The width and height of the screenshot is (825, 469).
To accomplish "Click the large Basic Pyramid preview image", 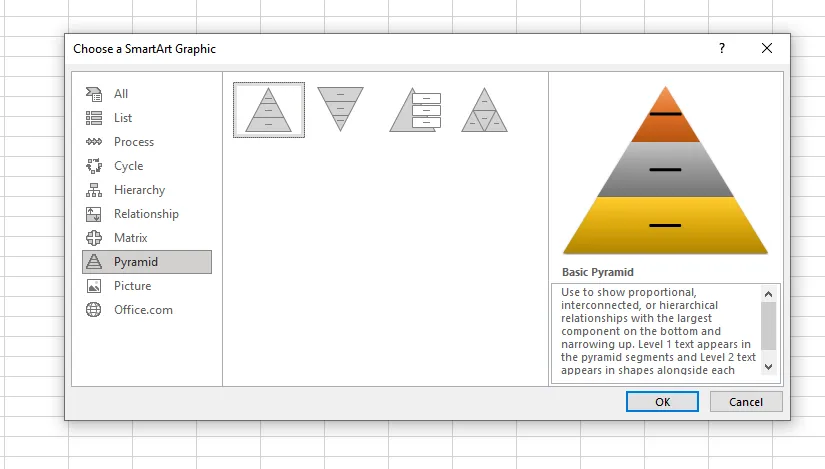I will point(665,170).
